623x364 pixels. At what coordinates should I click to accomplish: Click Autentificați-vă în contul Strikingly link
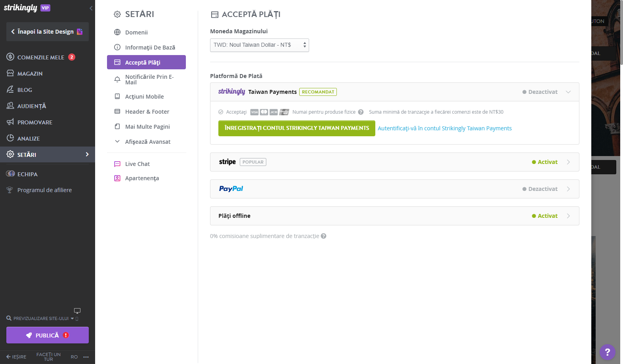445,128
